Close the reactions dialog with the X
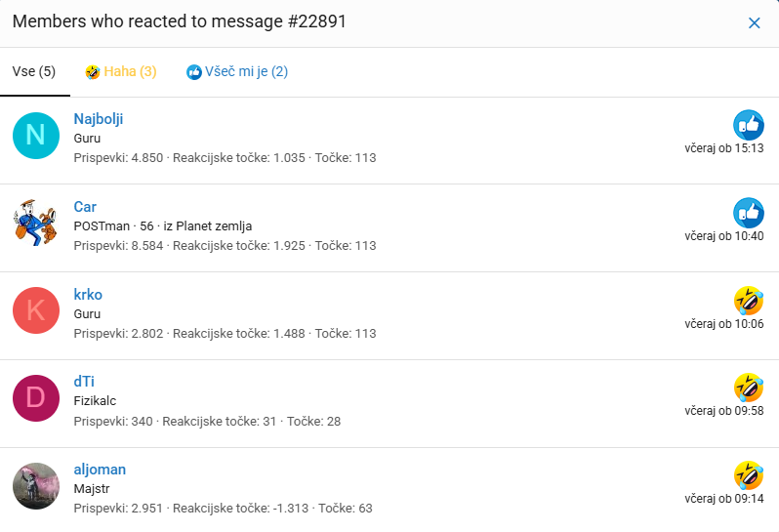Screen dimensions: 779x532 pos(754,22)
